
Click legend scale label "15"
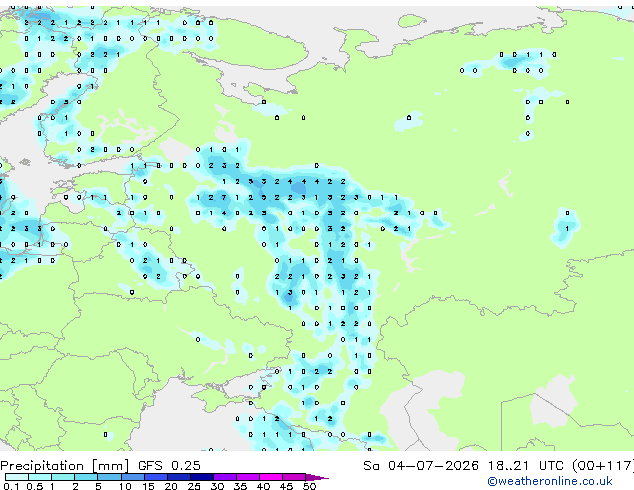148,486
